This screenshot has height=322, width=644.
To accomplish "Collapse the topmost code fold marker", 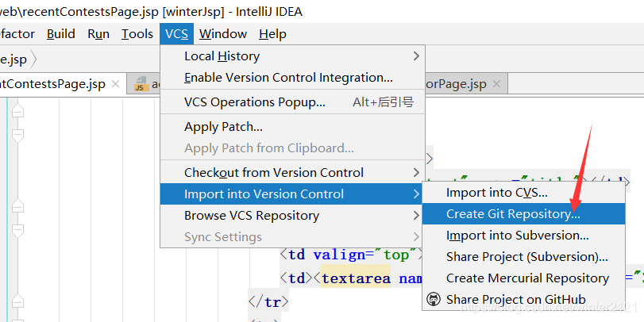I will click(17, 111).
